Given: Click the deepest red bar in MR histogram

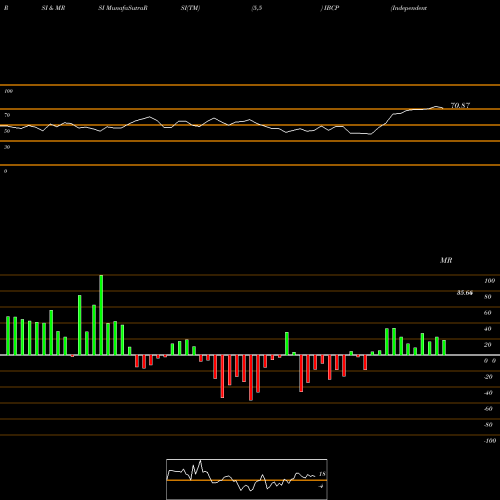Looking at the screenshot, I should (x=251, y=378).
